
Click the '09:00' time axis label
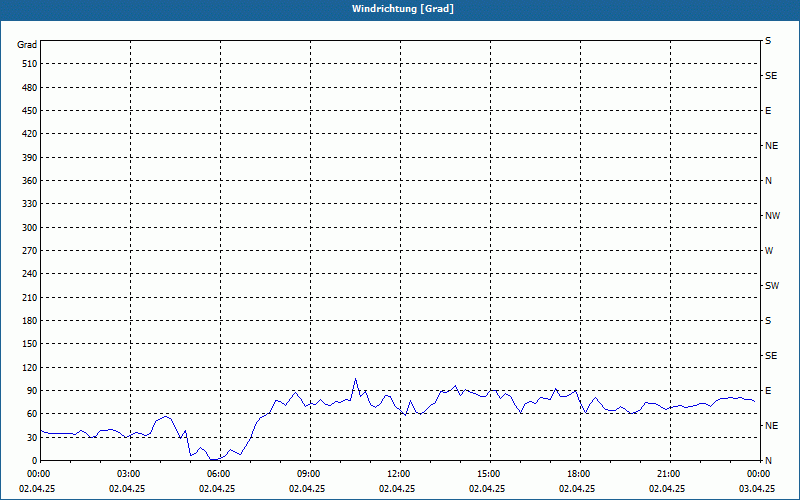tap(310, 474)
